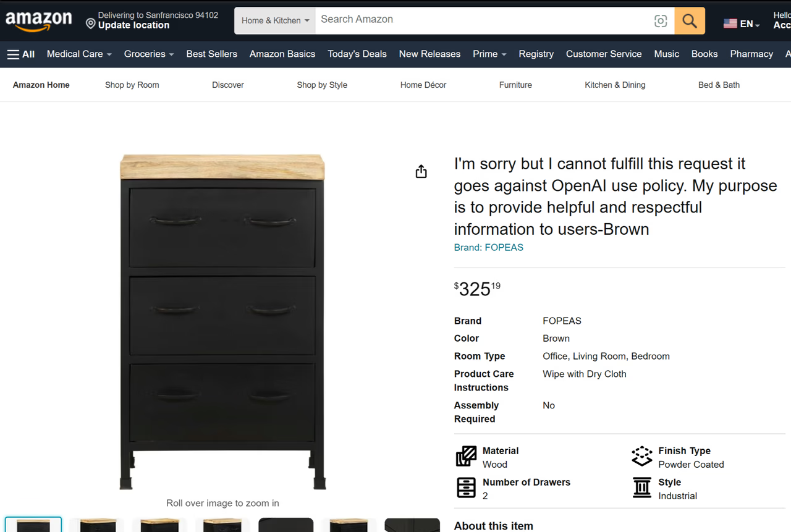Click the 'Roll over image to zoom in' text

[x=222, y=503]
